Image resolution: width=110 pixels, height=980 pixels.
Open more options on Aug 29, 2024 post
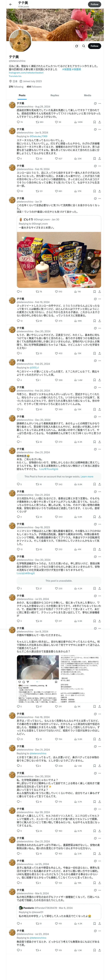pos(100,103)
